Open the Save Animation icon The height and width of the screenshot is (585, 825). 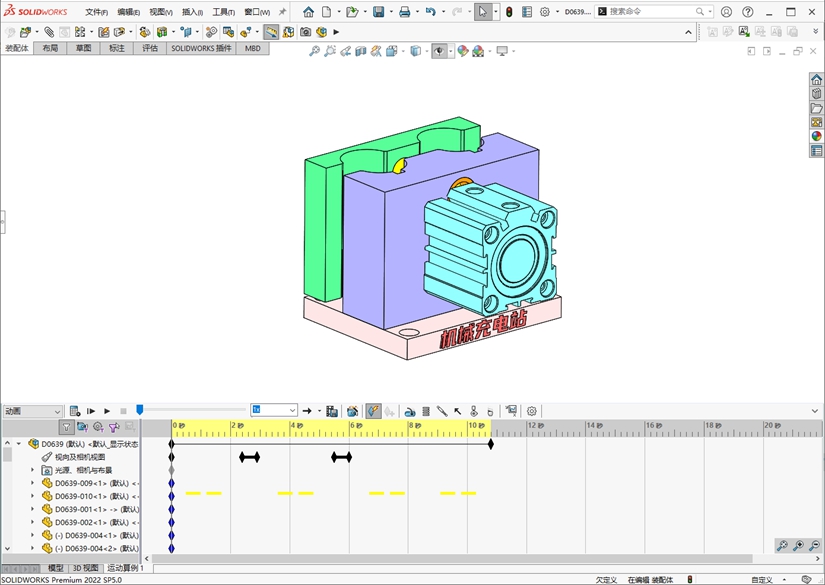click(x=332, y=411)
